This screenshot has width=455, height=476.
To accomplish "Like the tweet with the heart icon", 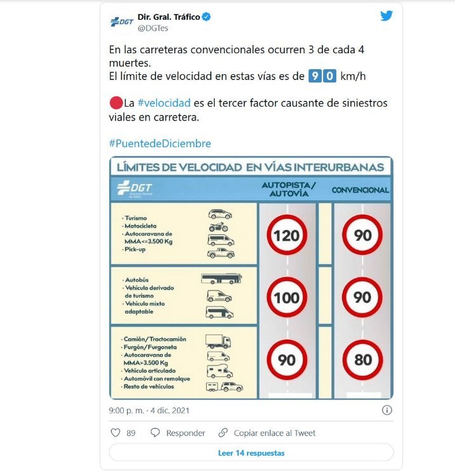I will pos(115,433).
